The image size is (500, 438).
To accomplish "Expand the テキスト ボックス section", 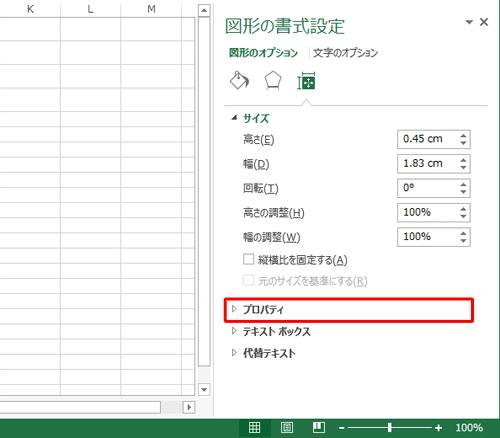I will coord(271,332).
